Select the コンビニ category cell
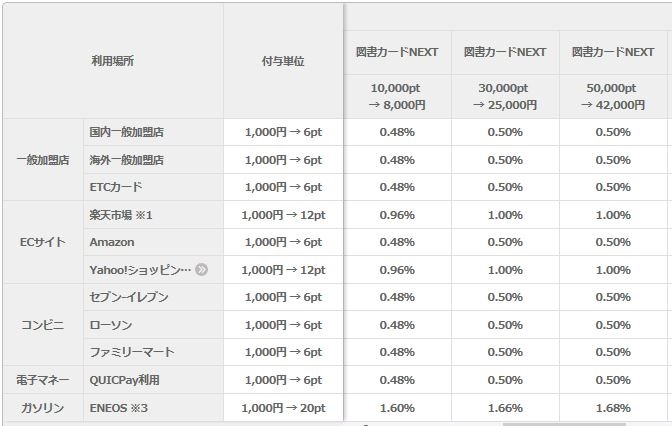 point(43,325)
